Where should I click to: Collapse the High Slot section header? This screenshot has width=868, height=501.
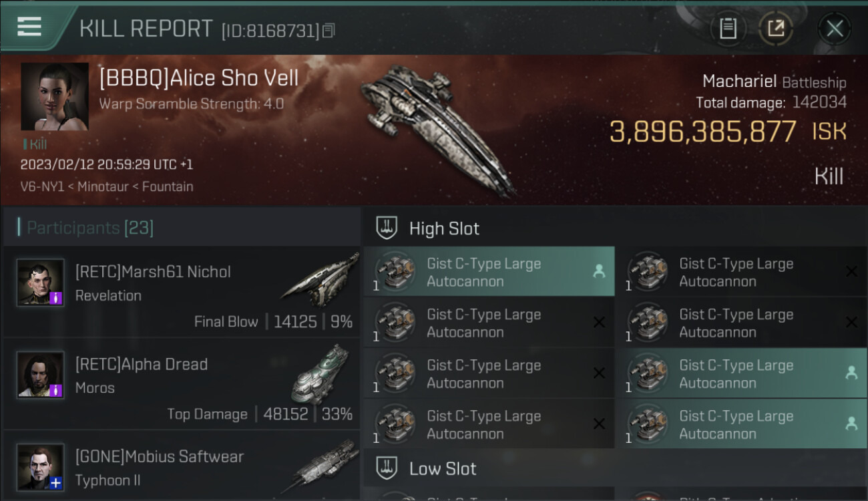[x=445, y=228]
